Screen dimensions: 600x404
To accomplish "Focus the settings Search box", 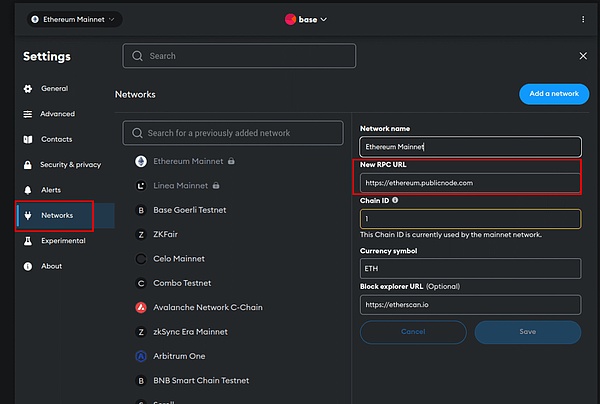I will click(240, 56).
